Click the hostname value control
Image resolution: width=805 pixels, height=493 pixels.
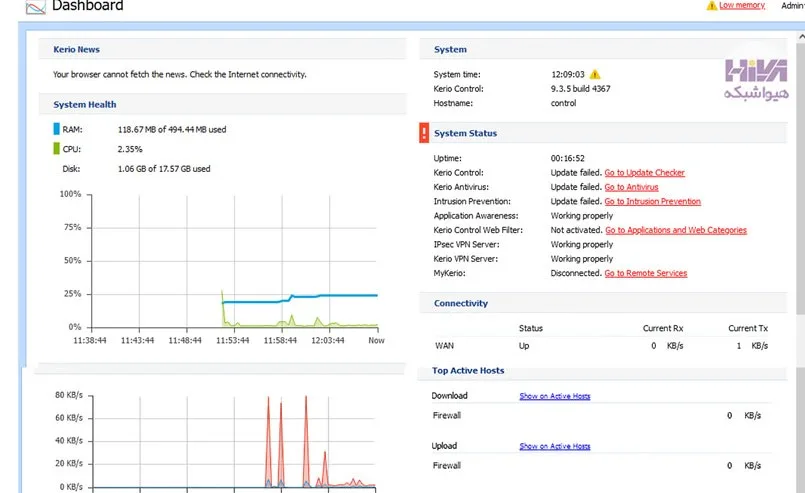click(563, 103)
